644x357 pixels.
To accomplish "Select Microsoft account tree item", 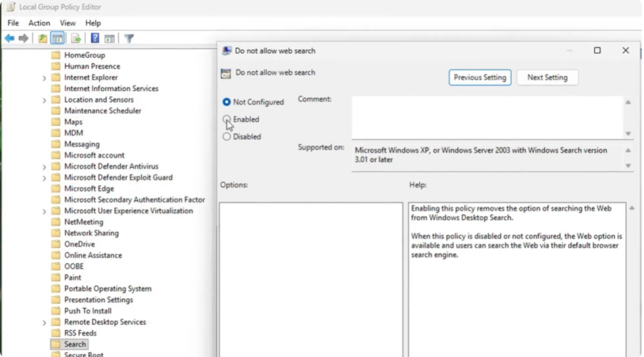I will [94, 155].
